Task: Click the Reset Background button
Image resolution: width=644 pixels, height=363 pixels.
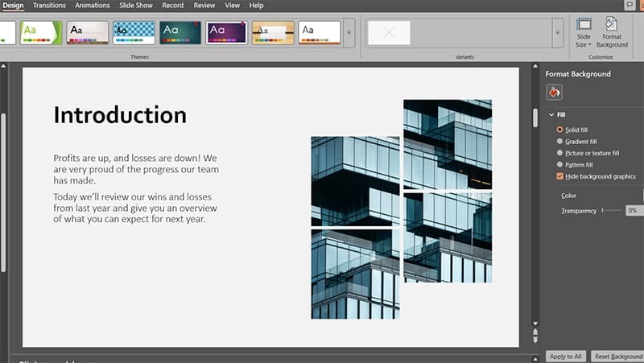Action: (x=617, y=356)
